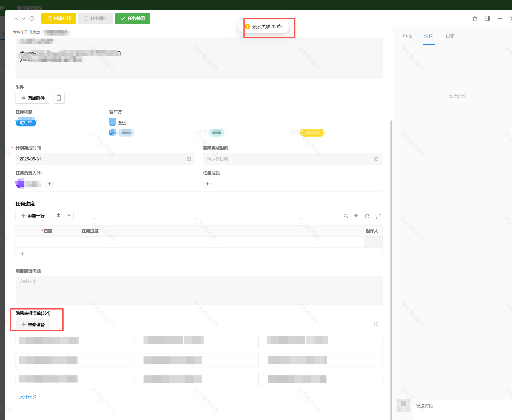Image resolution: width=512 pixels, height=420 pixels.
Task: Open the import dropdown arrow beside upload
Action: 69,215
